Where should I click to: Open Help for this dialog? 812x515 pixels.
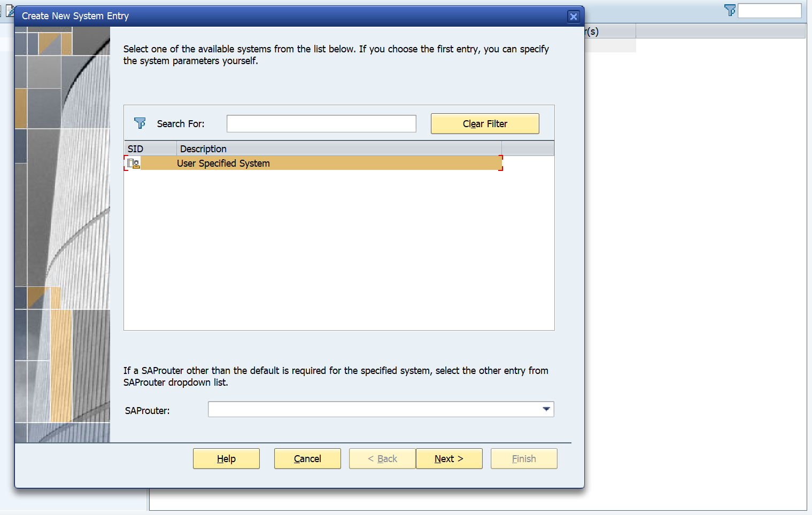[226, 458]
